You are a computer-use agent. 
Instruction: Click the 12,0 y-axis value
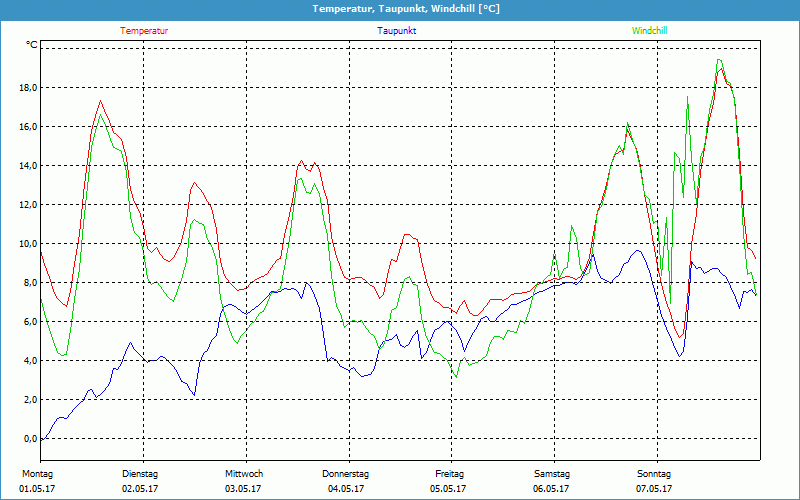(29, 205)
